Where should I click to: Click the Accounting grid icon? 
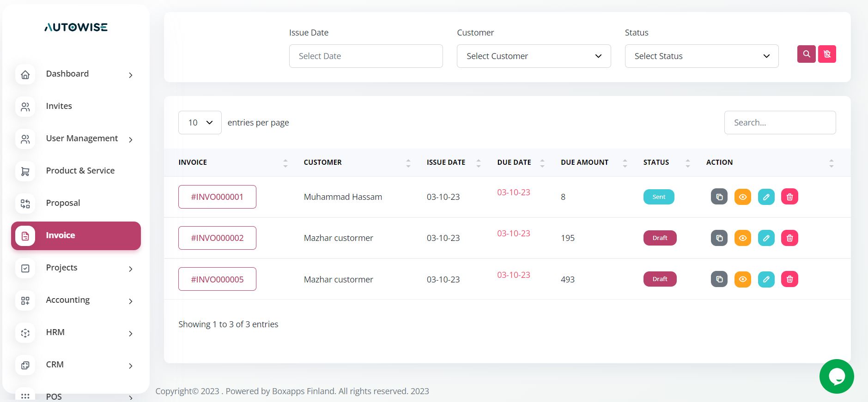[x=25, y=300]
